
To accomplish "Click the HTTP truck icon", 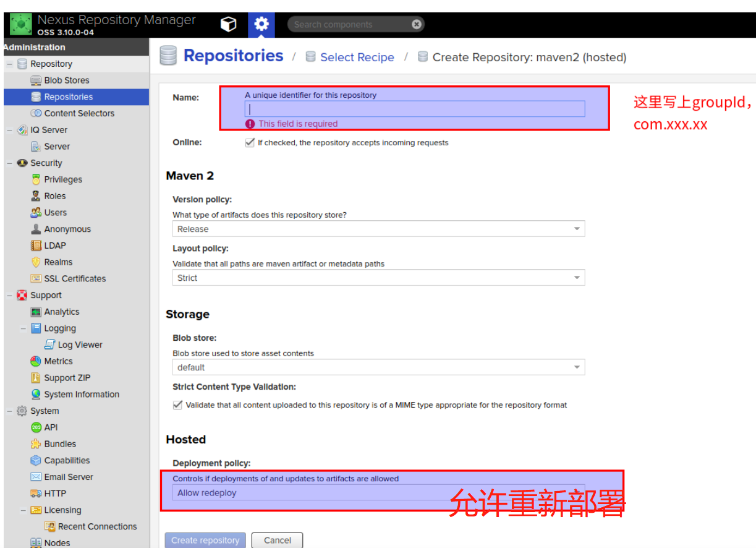I will [x=36, y=494].
